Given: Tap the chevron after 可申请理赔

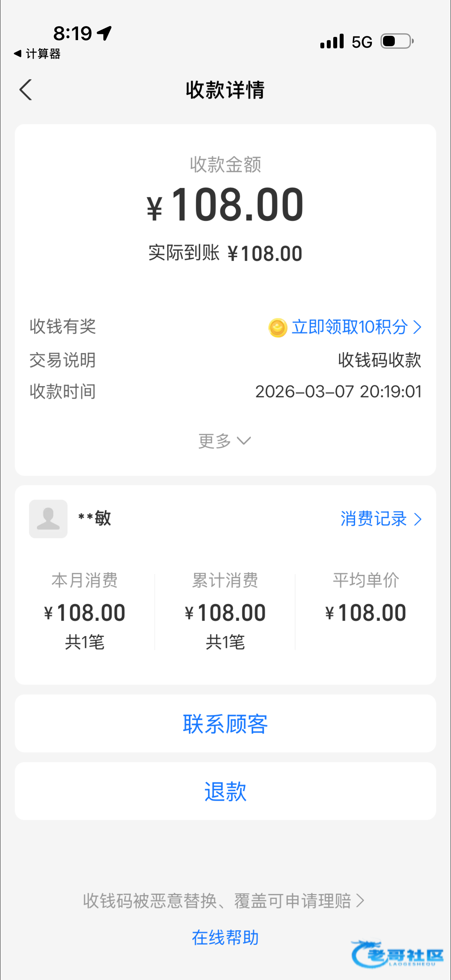Looking at the screenshot, I should tap(360, 900).
